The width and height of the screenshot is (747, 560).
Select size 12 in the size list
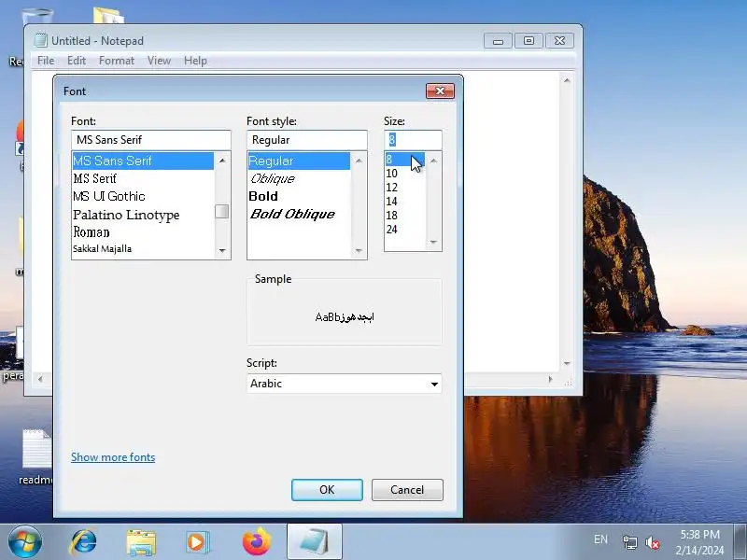(405, 188)
